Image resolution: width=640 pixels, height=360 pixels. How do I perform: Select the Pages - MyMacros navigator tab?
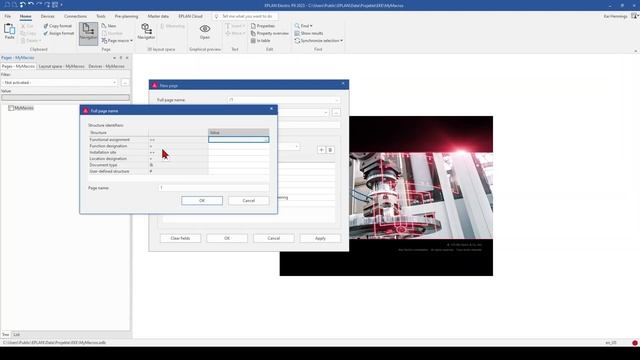tap(18, 66)
